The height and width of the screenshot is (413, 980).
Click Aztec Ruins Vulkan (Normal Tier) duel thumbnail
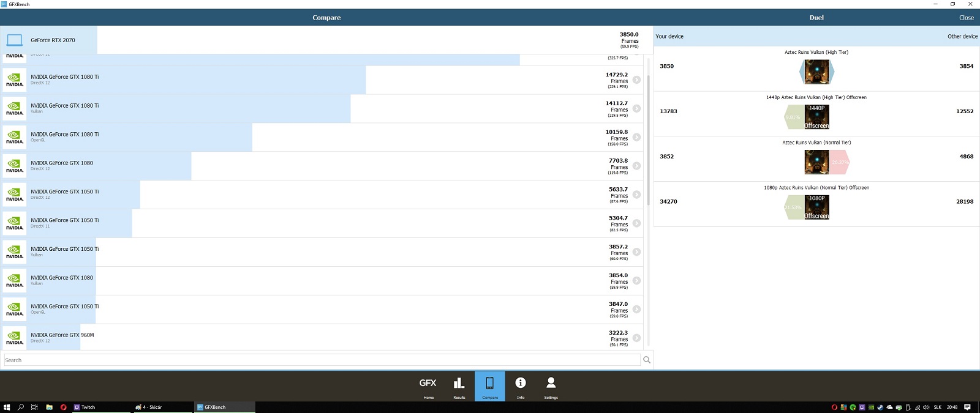point(816,162)
